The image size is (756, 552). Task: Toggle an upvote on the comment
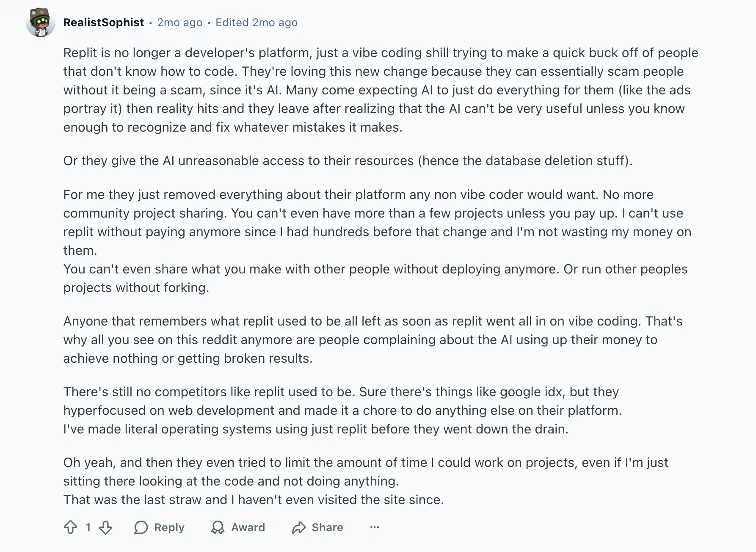[x=71, y=527]
